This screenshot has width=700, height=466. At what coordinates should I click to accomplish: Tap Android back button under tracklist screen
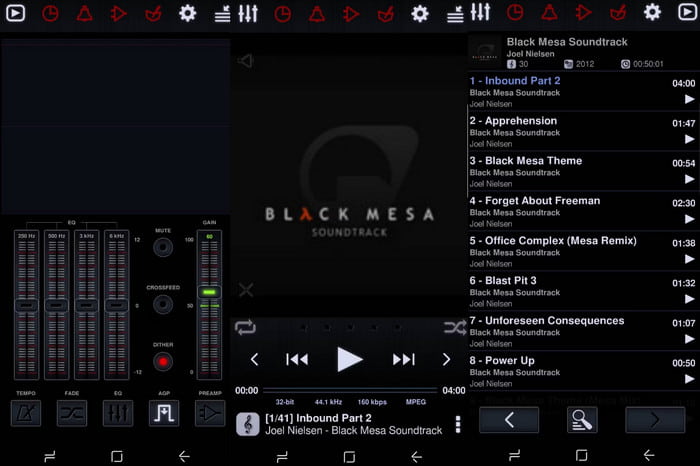[x=649, y=455]
